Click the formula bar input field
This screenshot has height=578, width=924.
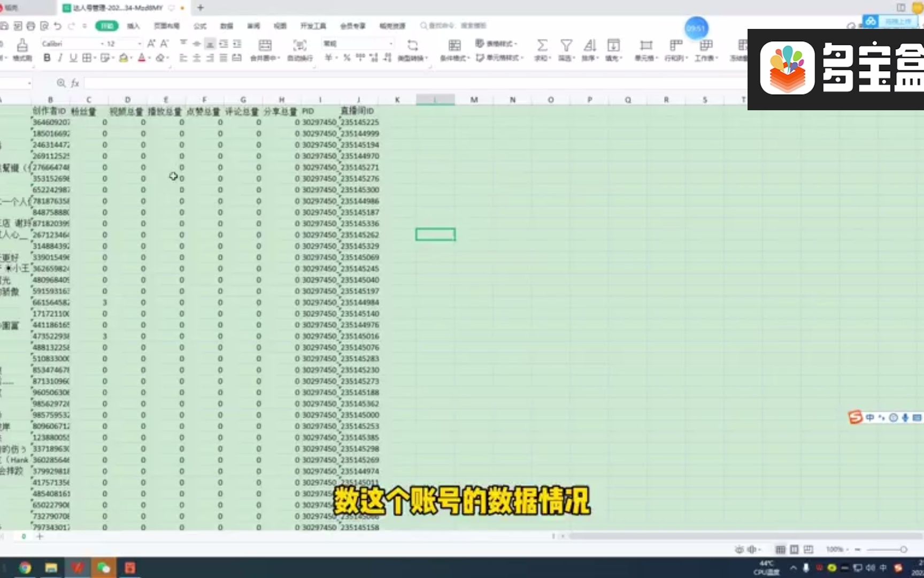(x=417, y=83)
